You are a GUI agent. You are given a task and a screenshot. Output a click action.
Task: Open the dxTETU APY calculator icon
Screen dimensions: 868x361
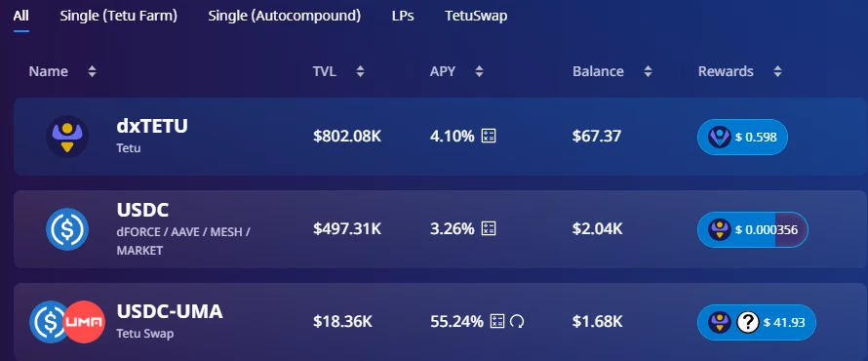coord(489,136)
